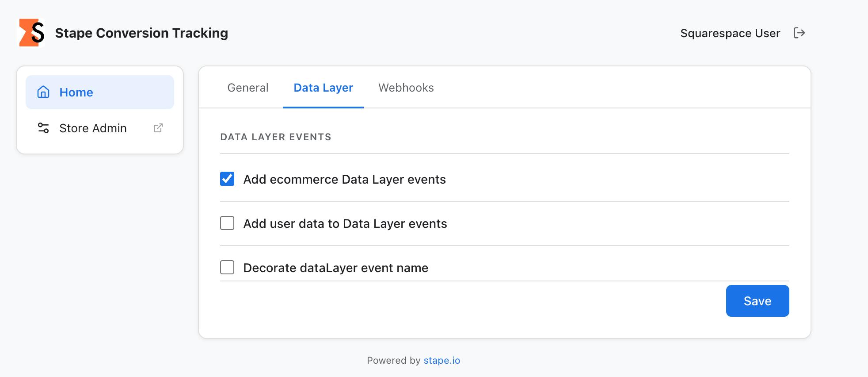This screenshot has height=377, width=868.
Task: Follow the stape.io link in footer
Action: [442, 361]
